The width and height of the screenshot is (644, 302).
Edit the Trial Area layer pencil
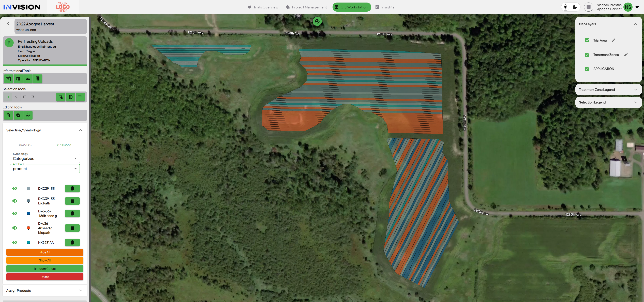pos(613,40)
